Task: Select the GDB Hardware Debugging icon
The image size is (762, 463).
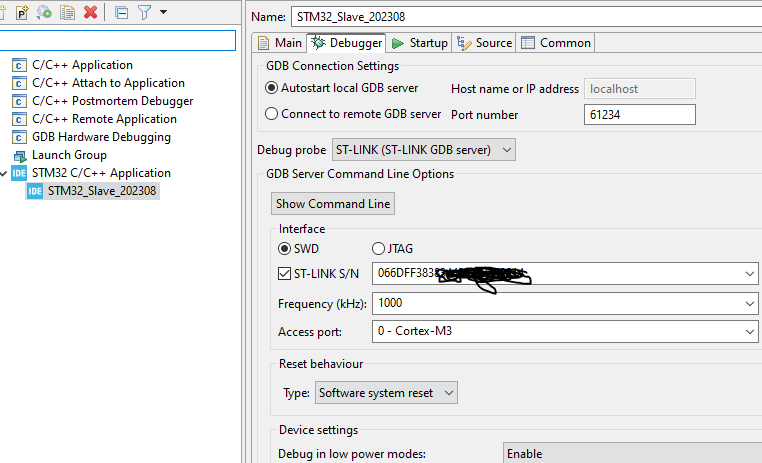Action: click(19, 137)
